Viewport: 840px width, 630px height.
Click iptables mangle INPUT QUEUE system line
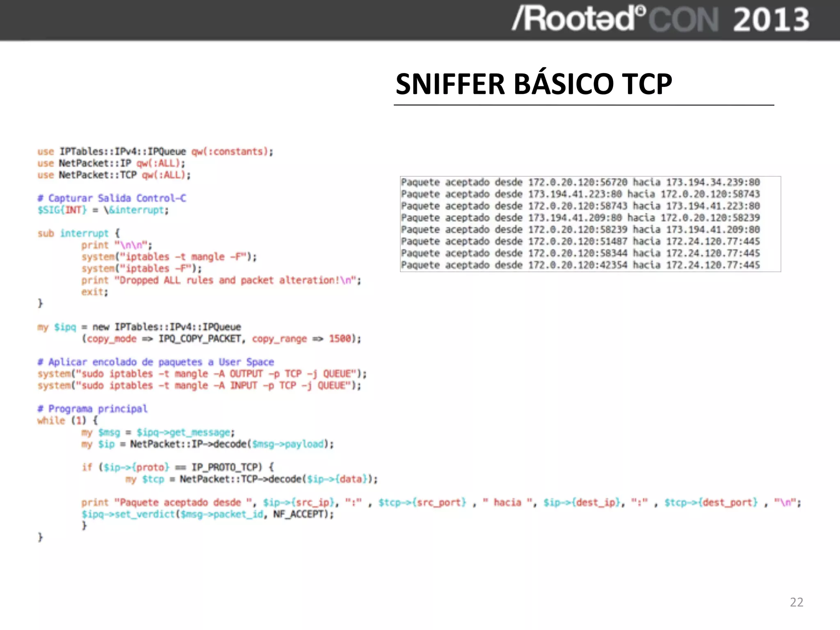(199, 386)
